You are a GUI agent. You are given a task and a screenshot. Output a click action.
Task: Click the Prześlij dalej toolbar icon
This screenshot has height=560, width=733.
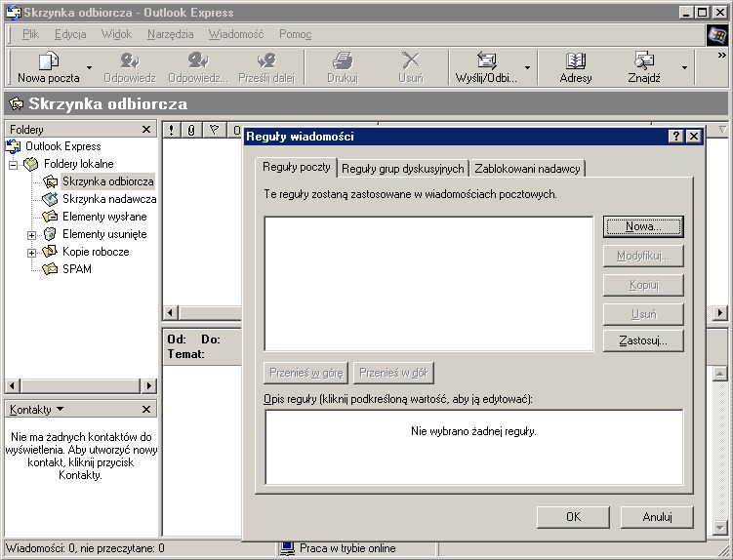266,61
